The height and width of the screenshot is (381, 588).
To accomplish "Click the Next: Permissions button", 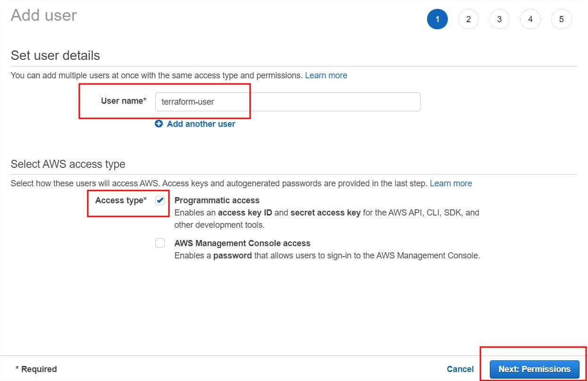I will click(534, 369).
